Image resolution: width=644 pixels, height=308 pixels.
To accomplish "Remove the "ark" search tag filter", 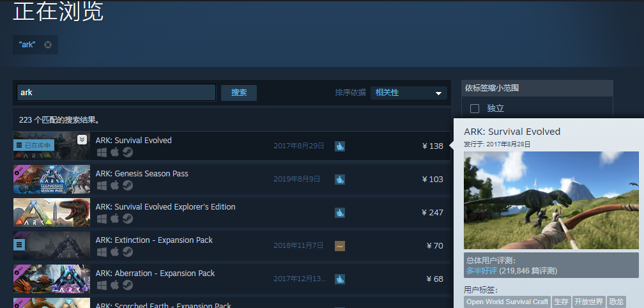I will coord(48,45).
